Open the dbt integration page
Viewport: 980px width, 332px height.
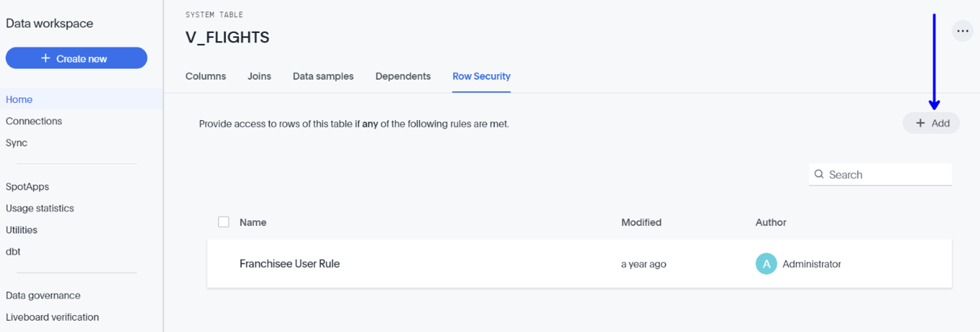click(13, 252)
